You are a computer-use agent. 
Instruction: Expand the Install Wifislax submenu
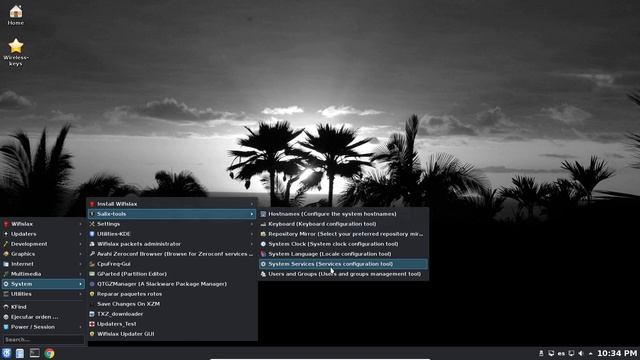pyautogui.click(x=172, y=204)
